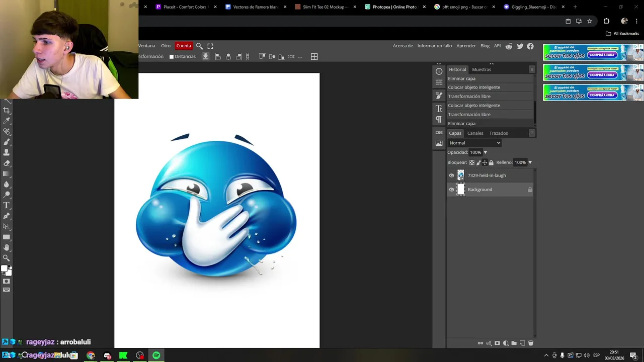Click the search magnifier in menu bar
Viewport: 644px width, 362px height.
pyautogui.click(x=199, y=46)
